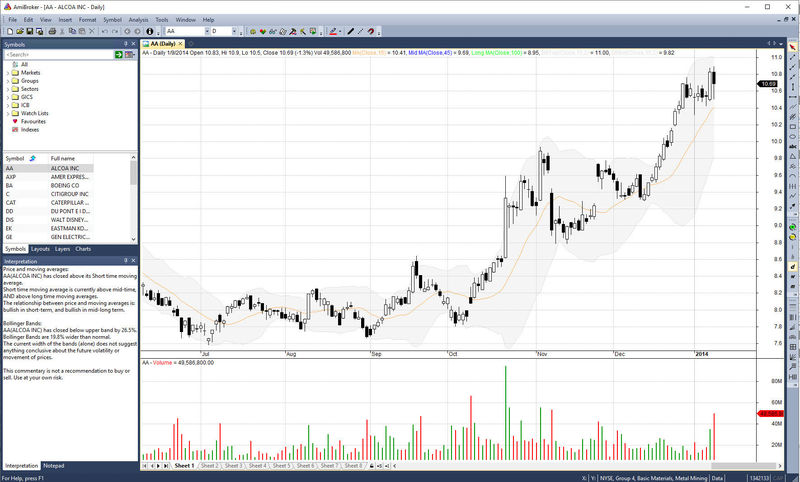Screen dimensions: 800x482
Task: Select CATERPILLAR row in symbol list
Action: (49, 202)
